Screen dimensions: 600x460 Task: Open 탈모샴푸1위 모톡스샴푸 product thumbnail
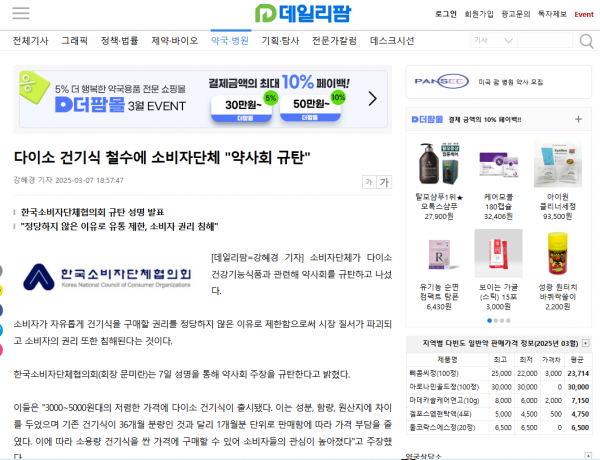pos(439,164)
